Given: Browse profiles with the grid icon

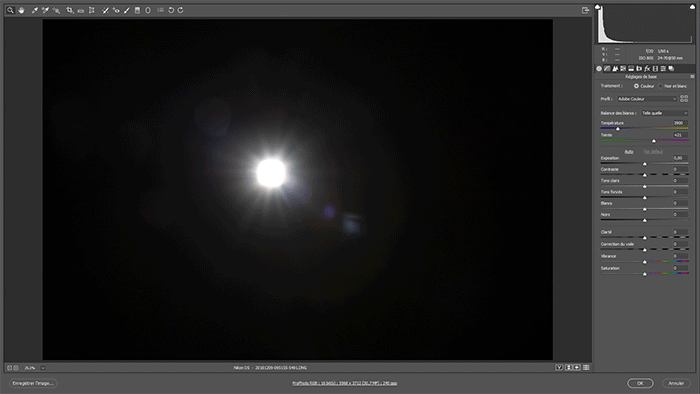Looking at the screenshot, I should tap(684, 99).
